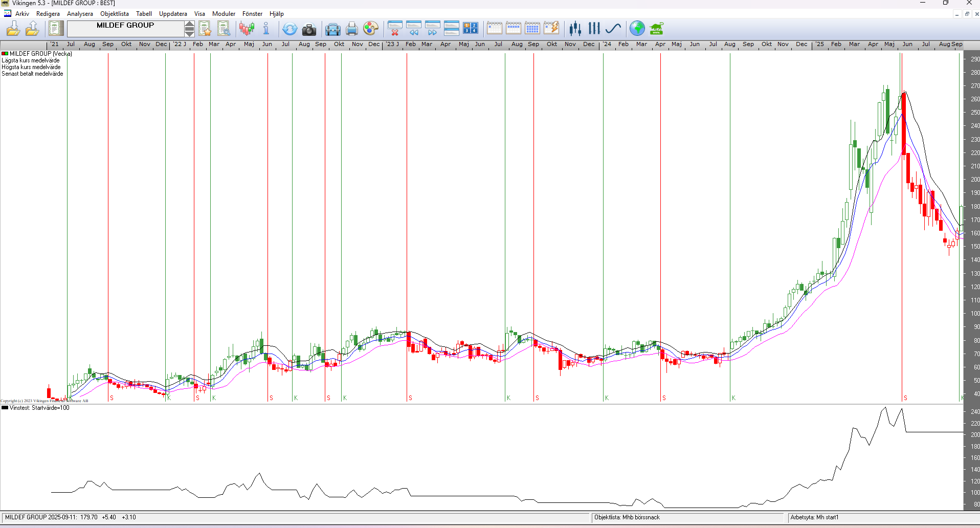Open the Analysera menu

[80, 14]
